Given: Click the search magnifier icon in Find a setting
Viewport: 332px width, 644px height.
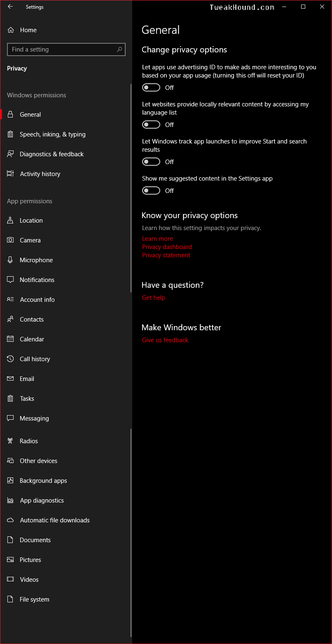Looking at the screenshot, I should [119, 49].
